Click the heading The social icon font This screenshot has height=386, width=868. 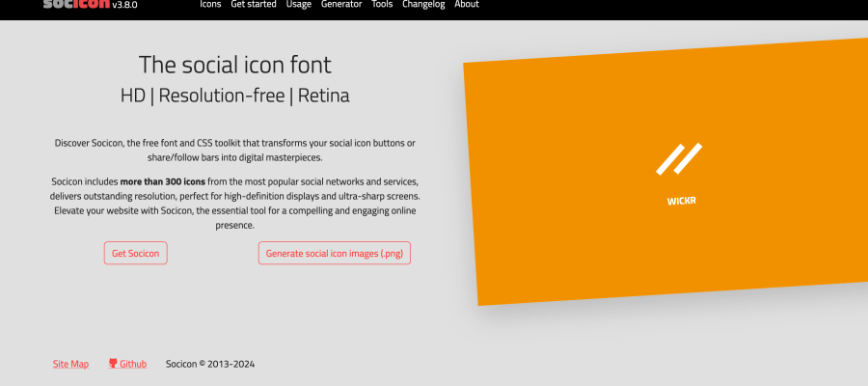tap(234, 65)
